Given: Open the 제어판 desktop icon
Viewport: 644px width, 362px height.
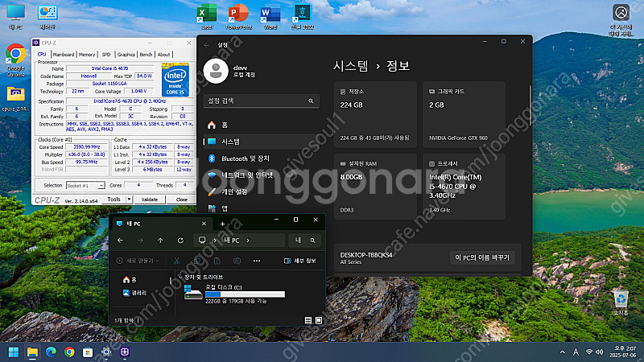Looking at the screenshot, I should [47, 17].
